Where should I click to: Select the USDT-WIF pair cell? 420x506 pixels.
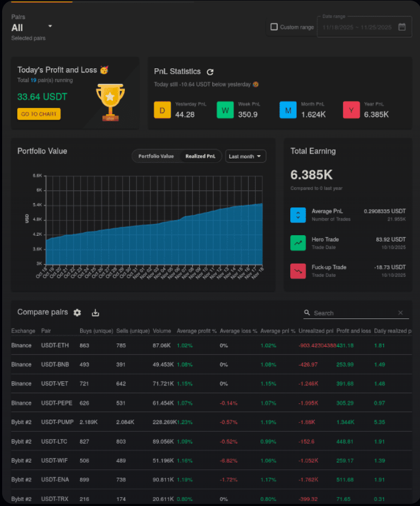54,460
